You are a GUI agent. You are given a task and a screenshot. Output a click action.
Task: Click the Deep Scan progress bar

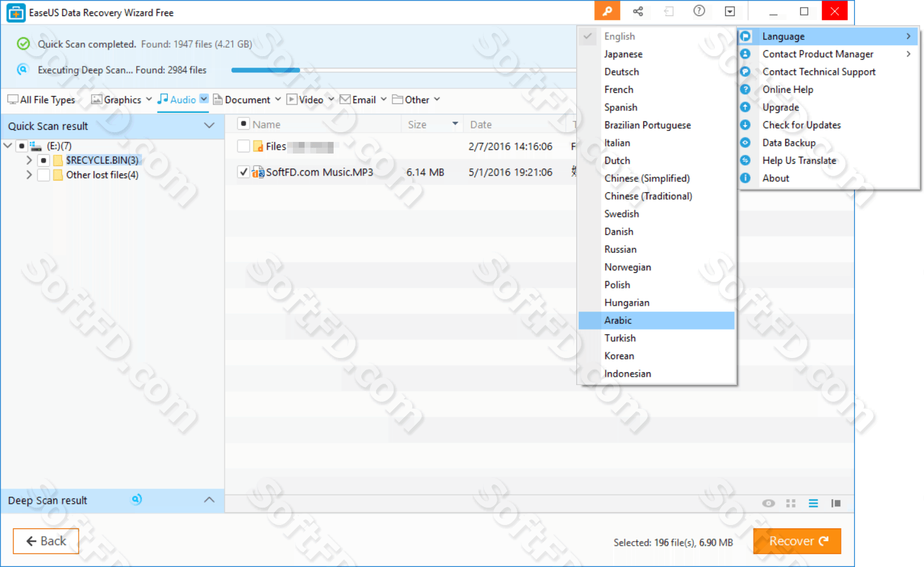tap(403, 70)
